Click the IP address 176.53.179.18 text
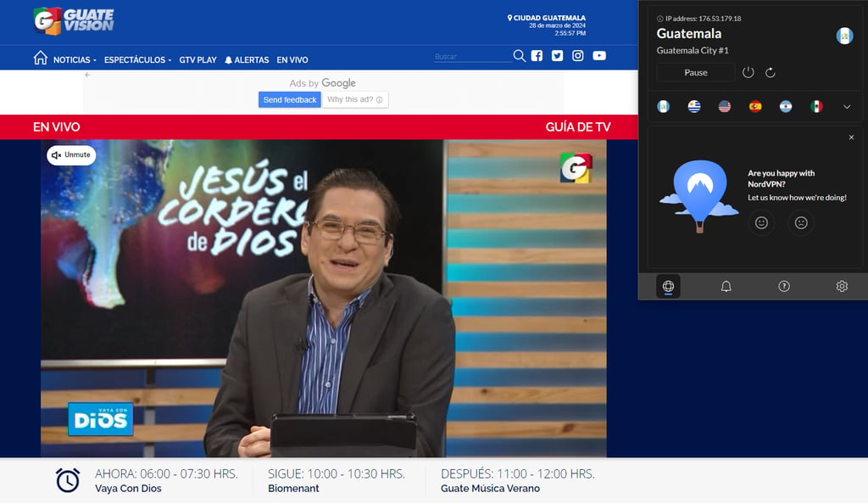This screenshot has width=868, height=504. [703, 19]
